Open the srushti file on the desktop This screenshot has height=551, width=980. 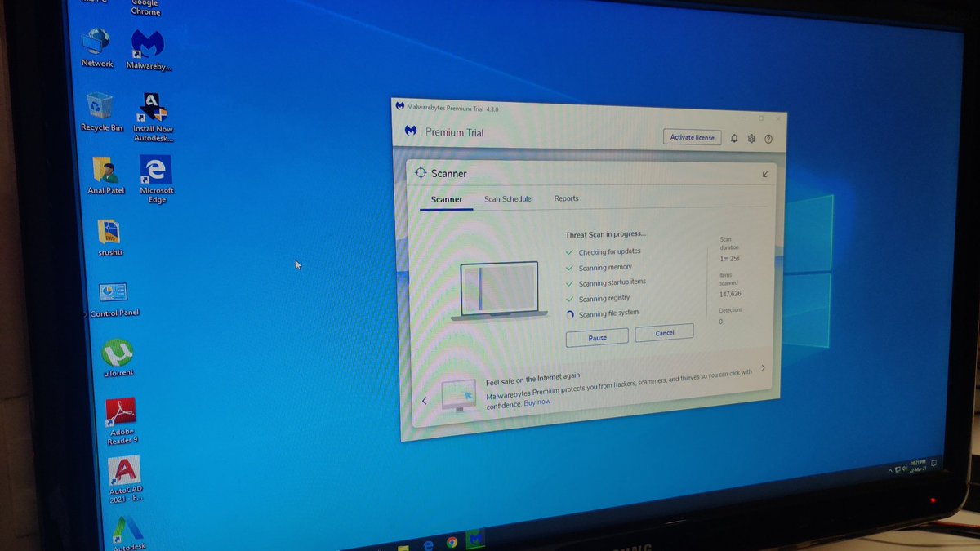tap(109, 238)
